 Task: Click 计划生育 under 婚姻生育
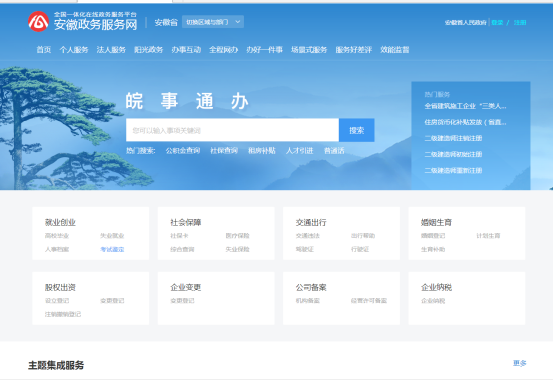tap(488, 236)
